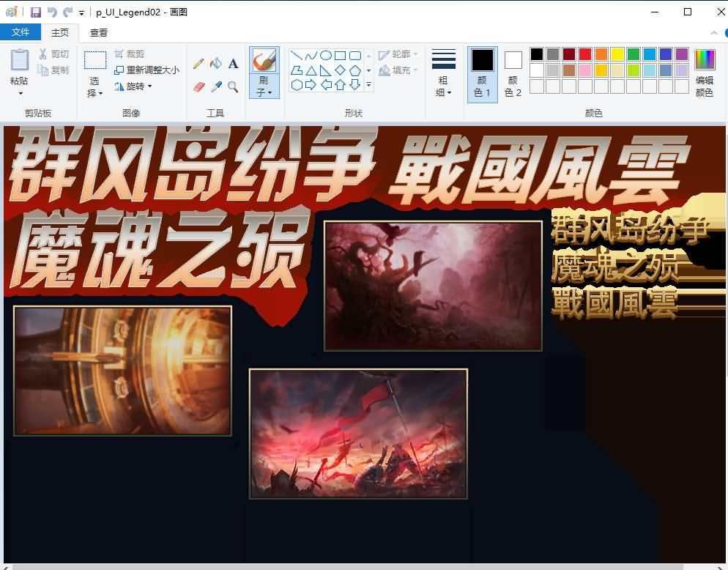Viewport: 728px width, 570px height.
Task: Select the Pencil tool
Action: (x=198, y=64)
